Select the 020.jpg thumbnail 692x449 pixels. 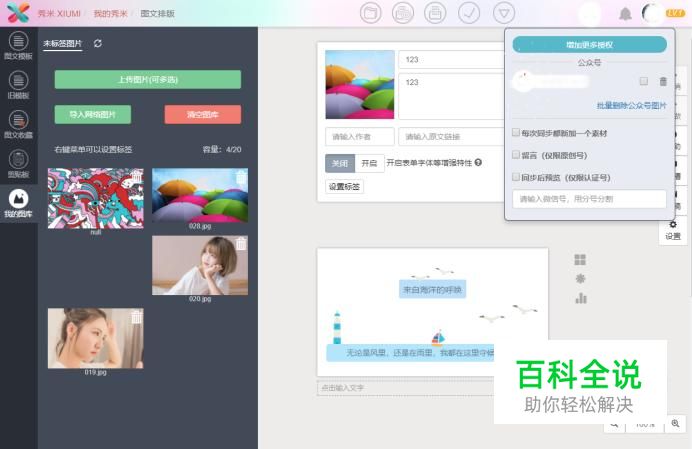[x=200, y=265]
